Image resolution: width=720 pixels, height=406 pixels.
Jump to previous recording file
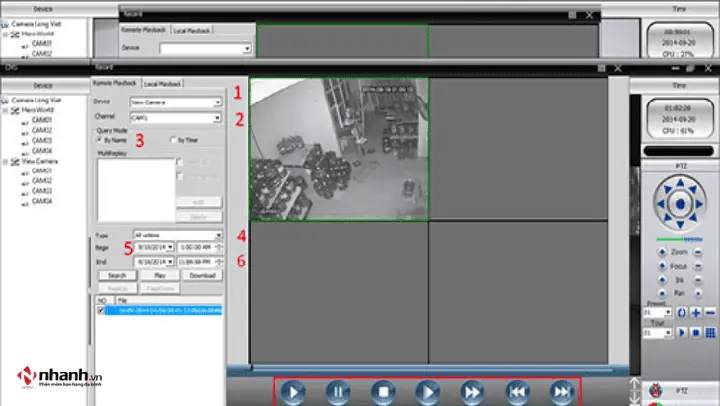pyautogui.click(x=515, y=392)
